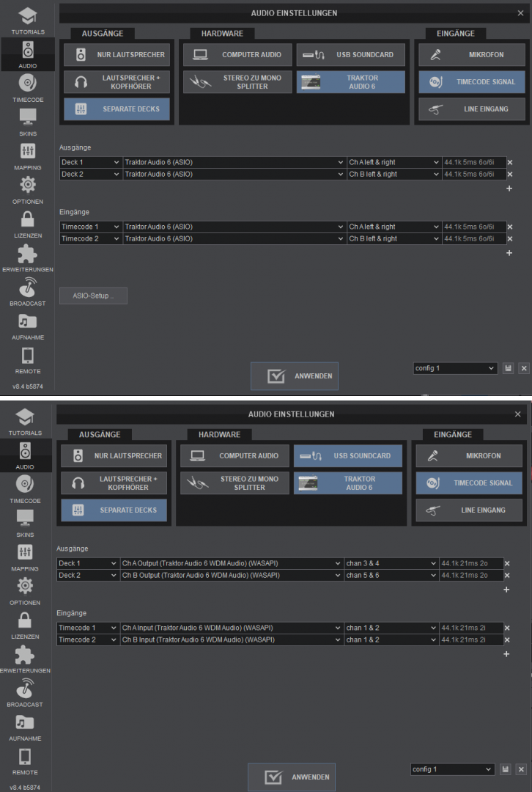Open Mapping section in upper window sidebar
The image size is (532, 792).
pos(27,156)
